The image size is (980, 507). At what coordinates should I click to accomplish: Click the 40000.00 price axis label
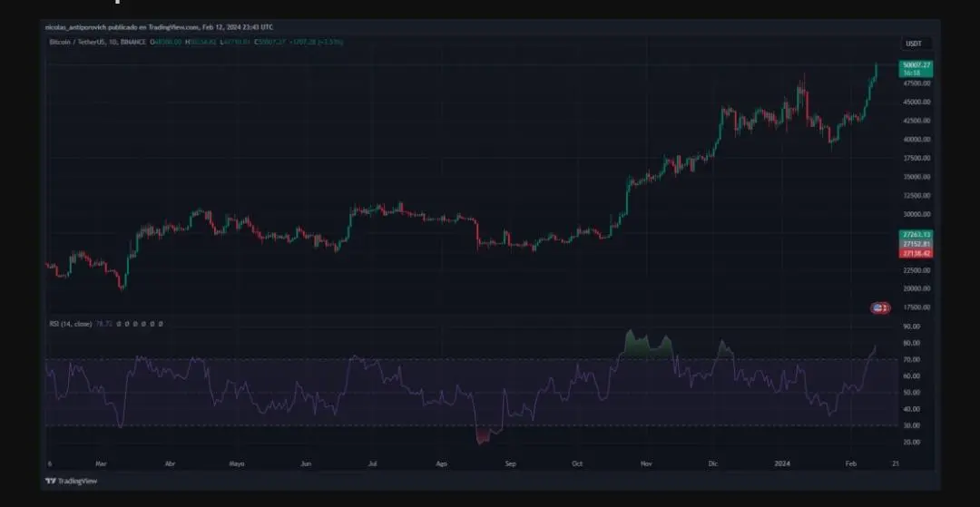coord(917,140)
